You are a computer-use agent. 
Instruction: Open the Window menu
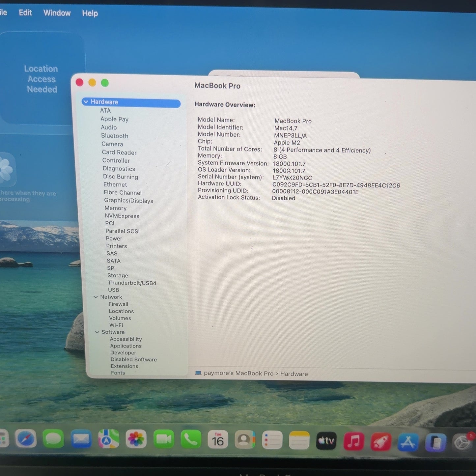click(57, 13)
